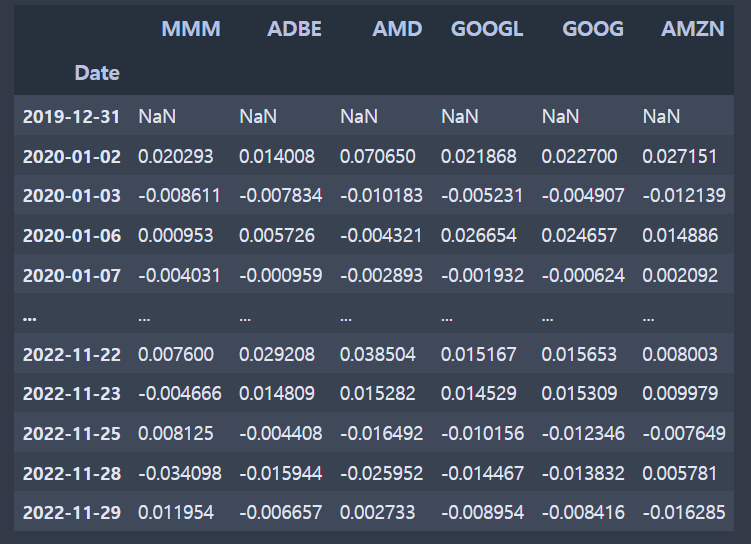
Task: Select the AMZN column header
Action: 693,29
